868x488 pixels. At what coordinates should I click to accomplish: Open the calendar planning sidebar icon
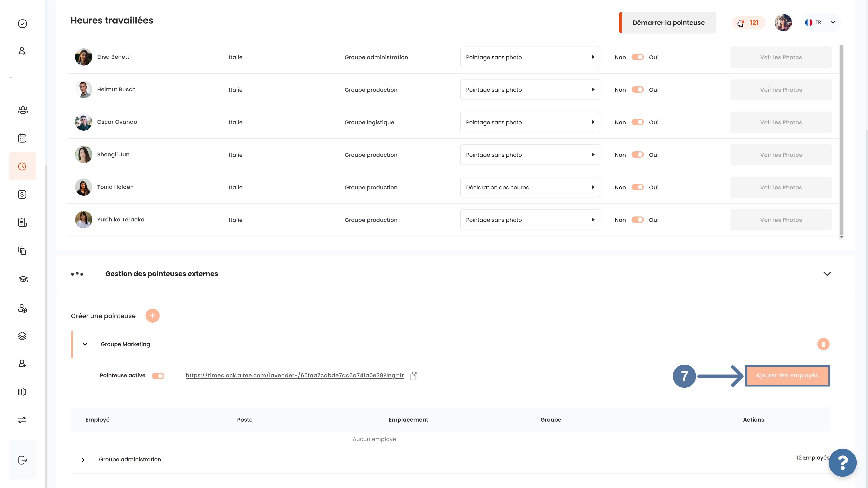22,138
